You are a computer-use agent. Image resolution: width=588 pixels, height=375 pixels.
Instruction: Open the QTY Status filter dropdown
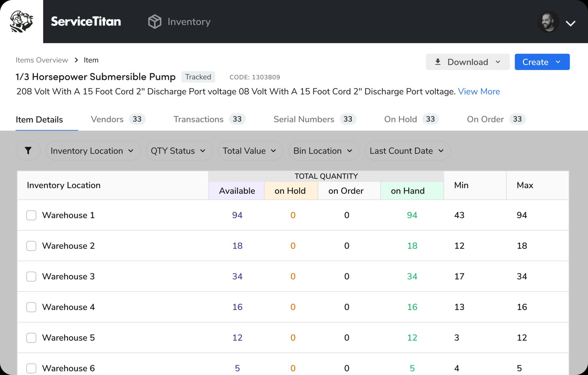coord(178,151)
